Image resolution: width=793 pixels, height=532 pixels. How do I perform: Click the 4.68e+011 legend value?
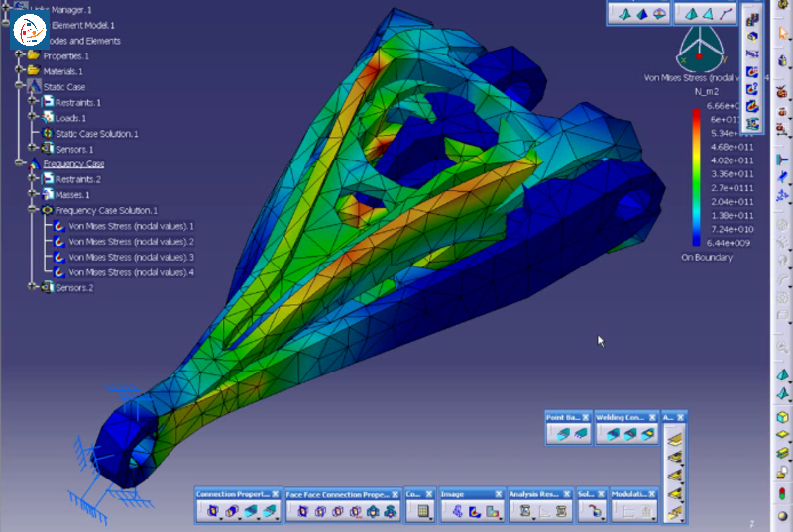coord(732,147)
